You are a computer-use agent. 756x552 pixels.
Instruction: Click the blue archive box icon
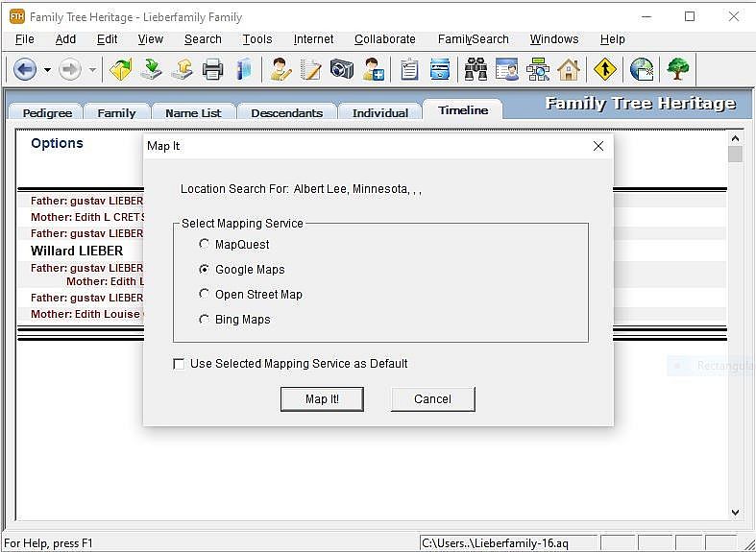tap(440, 69)
